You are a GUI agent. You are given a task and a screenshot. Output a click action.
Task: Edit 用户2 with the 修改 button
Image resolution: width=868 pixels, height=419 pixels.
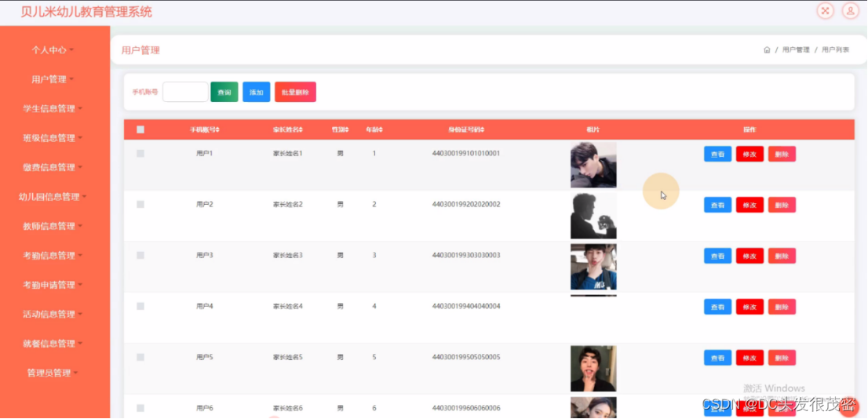coord(749,205)
